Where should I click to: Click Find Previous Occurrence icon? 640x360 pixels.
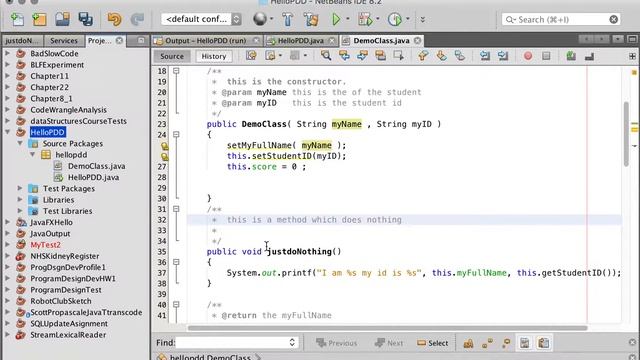344,56
